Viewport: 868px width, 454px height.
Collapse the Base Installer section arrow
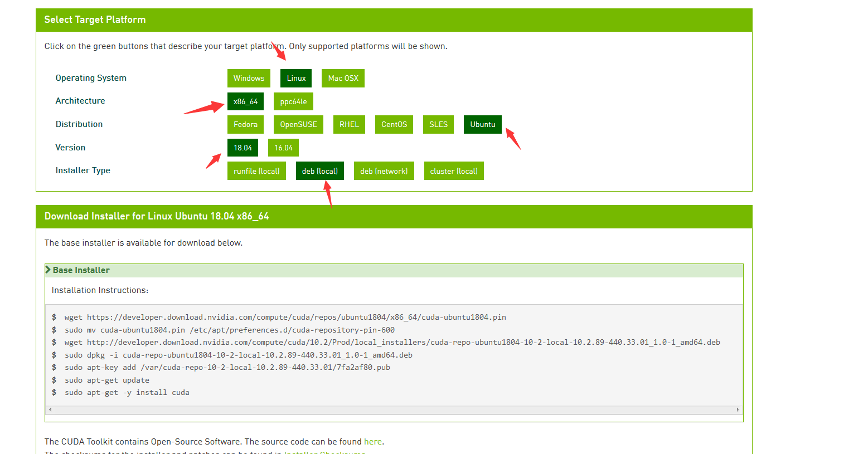[x=48, y=270]
